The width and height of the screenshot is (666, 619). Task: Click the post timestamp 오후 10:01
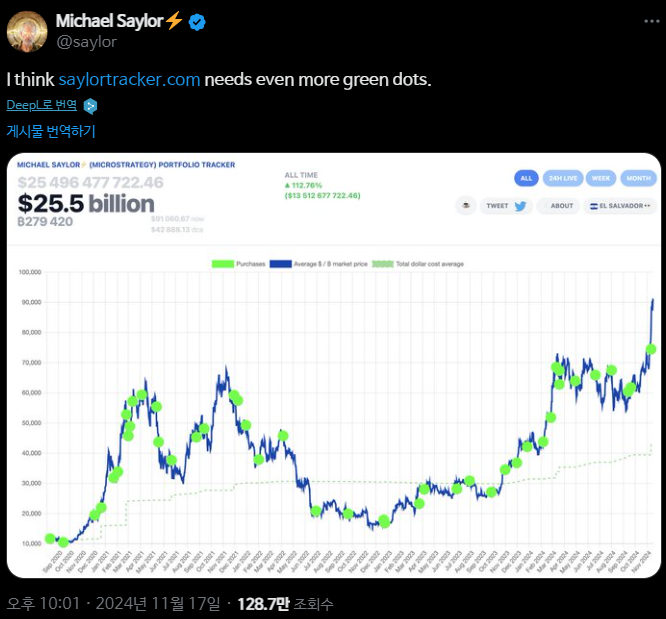(43, 604)
